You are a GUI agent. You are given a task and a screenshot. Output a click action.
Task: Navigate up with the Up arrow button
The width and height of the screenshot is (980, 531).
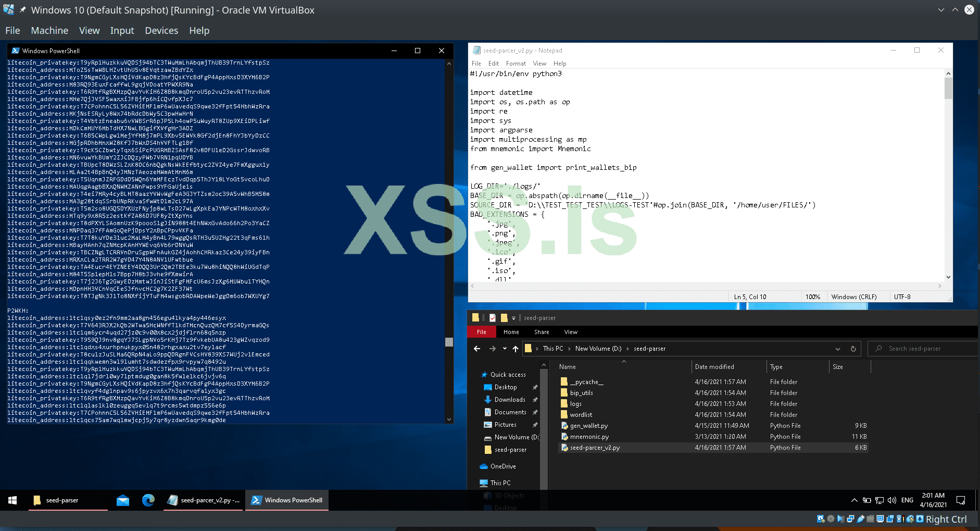coord(515,349)
